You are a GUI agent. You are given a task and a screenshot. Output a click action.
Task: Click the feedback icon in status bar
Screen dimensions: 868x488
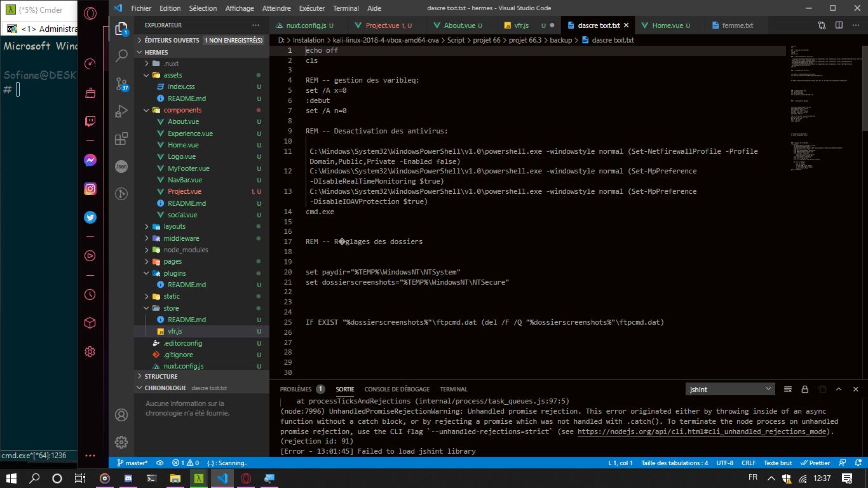click(x=842, y=463)
